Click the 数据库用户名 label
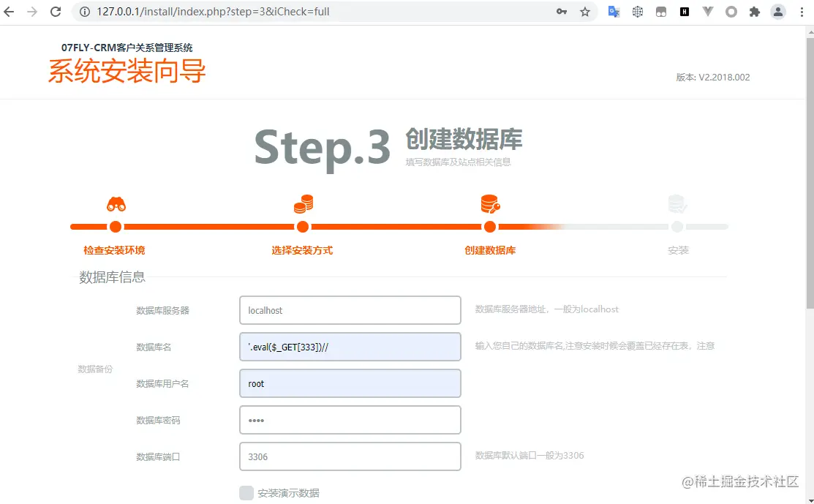The height and width of the screenshot is (504, 814). point(162,383)
